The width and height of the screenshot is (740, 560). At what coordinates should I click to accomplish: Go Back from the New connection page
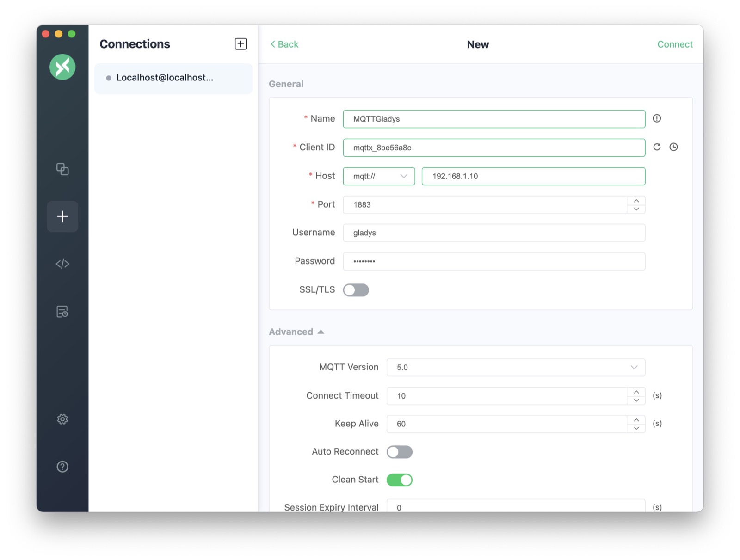pos(284,44)
